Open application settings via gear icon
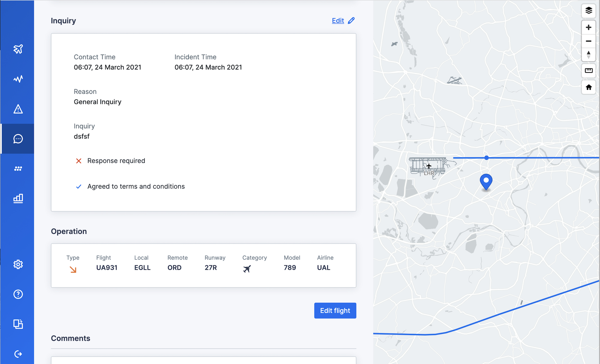This screenshot has width=600, height=364. coord(18,264)
